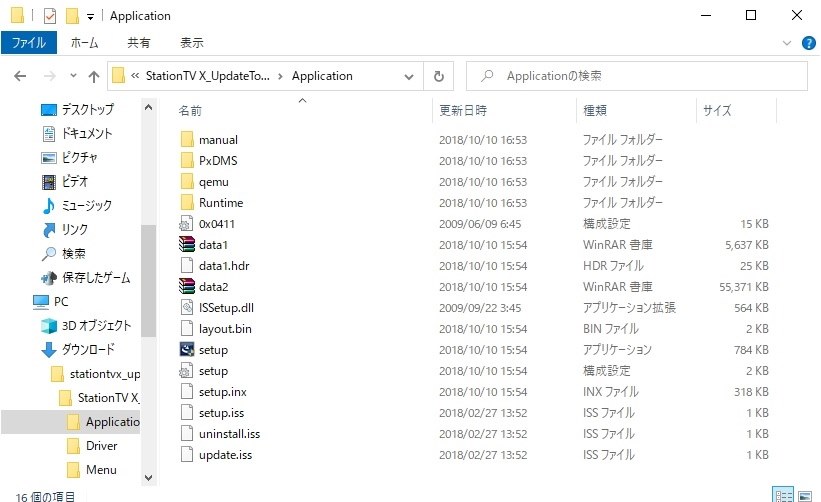The image size is (821, 502).
Task: Sort by サイズ column header
Action: tap(717, 110)
